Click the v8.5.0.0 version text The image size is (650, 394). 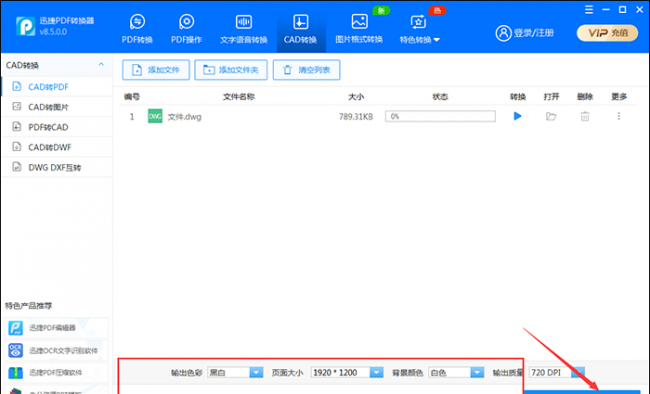coord(53,32)
